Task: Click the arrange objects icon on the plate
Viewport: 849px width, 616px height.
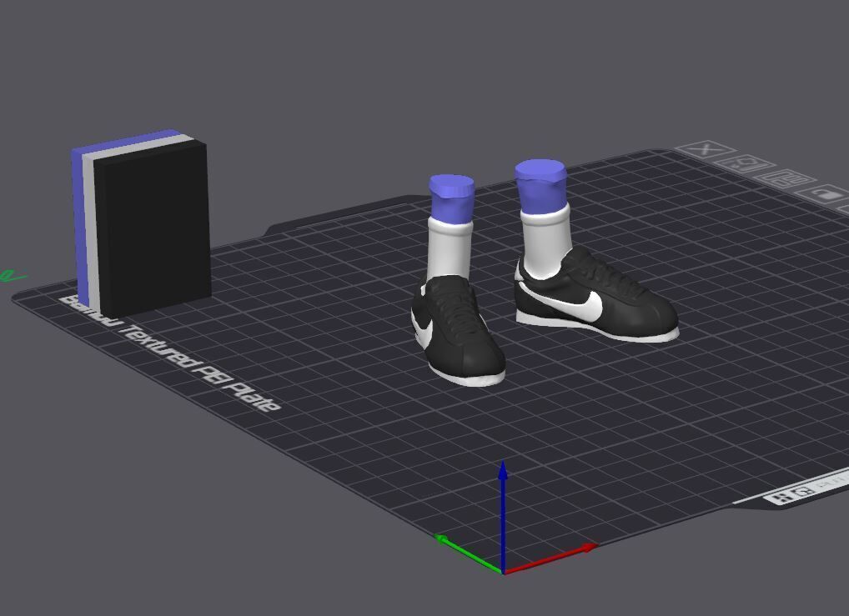Action: coord(786,178)
